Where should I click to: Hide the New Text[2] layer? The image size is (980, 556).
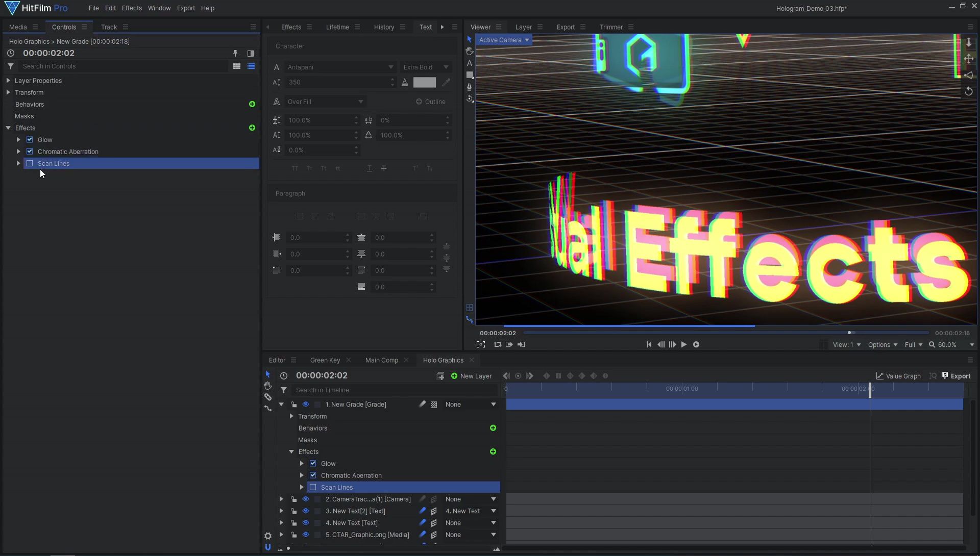point(306,511)
